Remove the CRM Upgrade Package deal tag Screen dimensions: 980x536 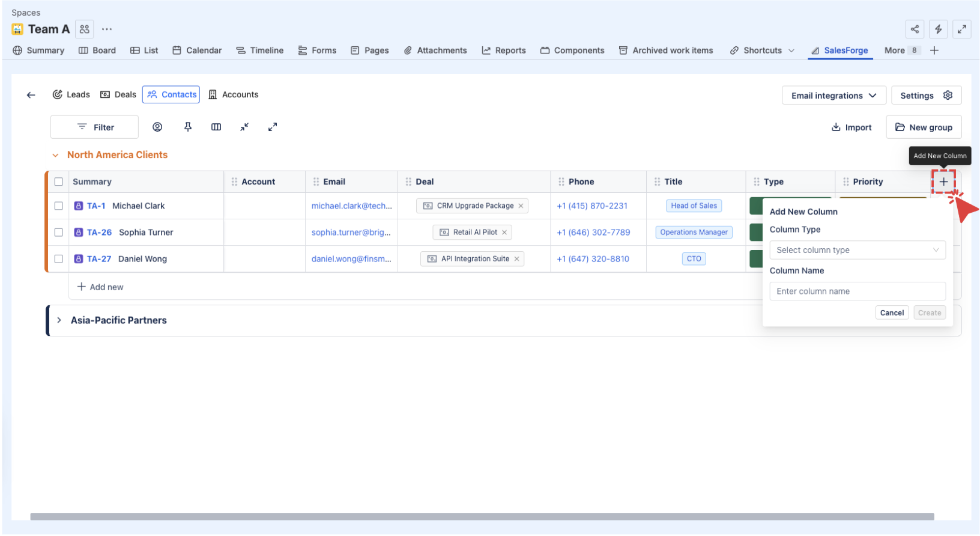pos(521,206)
